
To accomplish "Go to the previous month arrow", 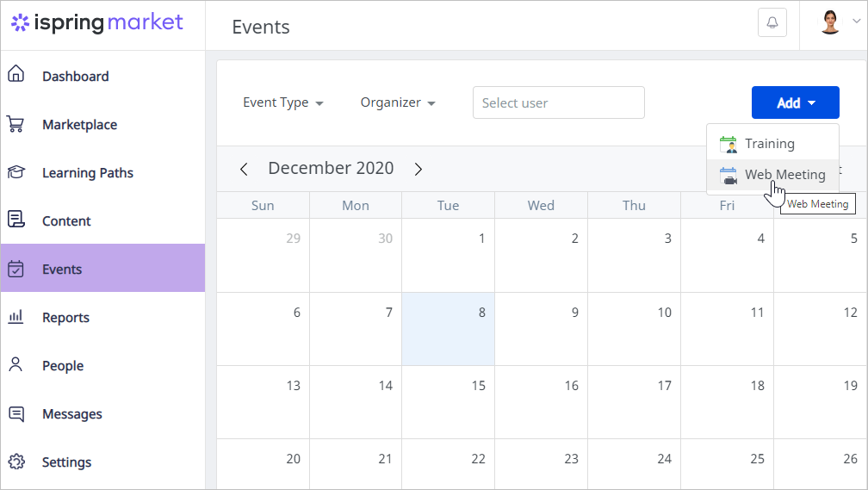I will (244, 169).
